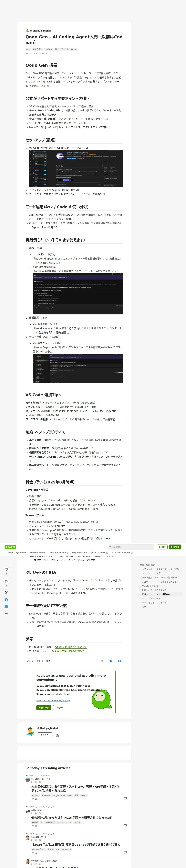Open the three-dots more menu in sidebar

click(x=6, y=614)
